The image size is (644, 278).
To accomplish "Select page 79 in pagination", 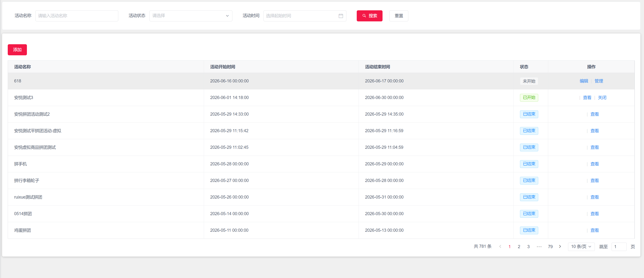I will tap(550, 246).
